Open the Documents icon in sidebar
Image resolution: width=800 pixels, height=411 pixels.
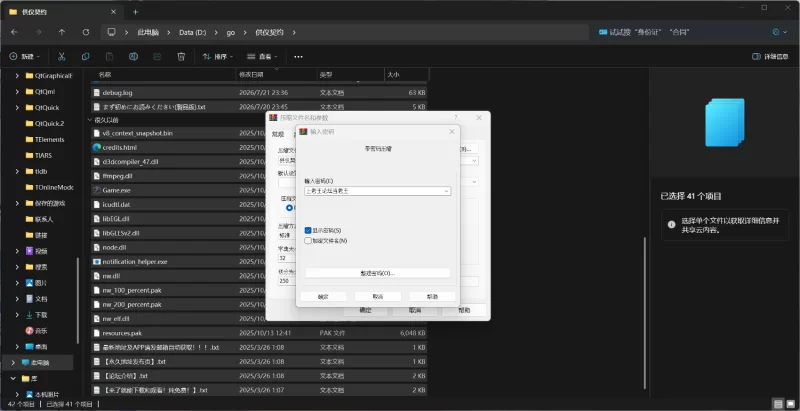click(30, 299)
